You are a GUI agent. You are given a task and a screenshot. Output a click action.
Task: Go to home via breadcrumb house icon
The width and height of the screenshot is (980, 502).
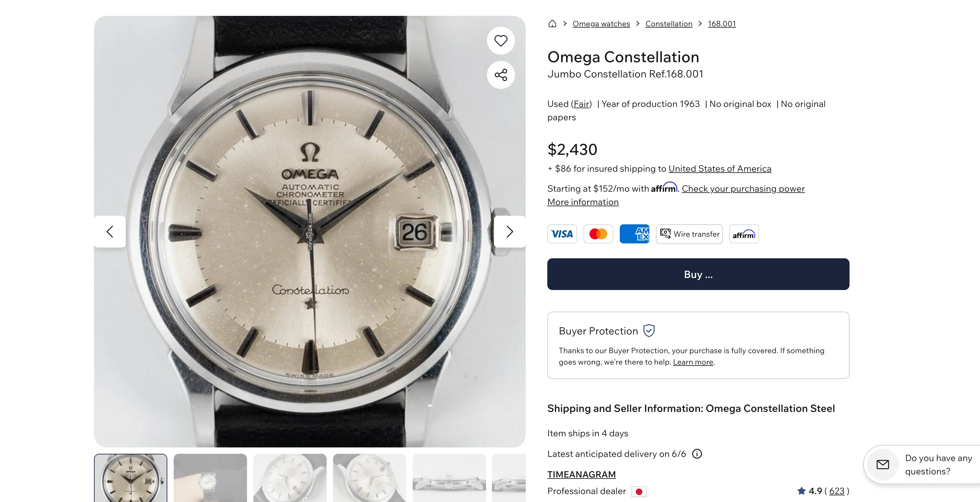click(552, 23)
